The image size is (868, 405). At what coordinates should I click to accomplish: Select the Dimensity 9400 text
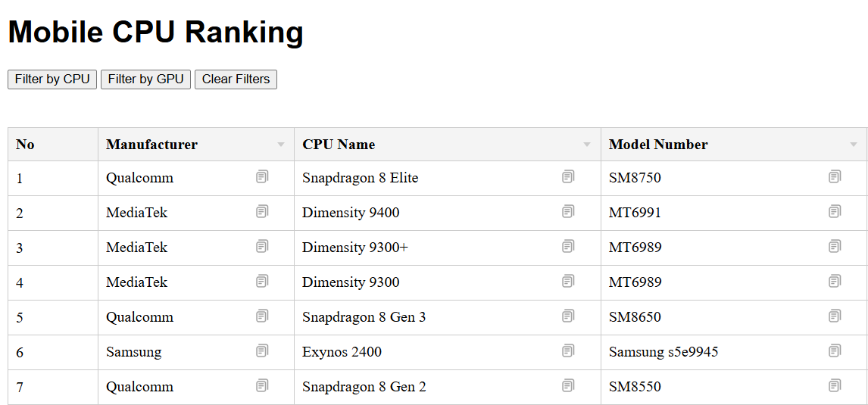pyautogui.click(x=351, y=213)
